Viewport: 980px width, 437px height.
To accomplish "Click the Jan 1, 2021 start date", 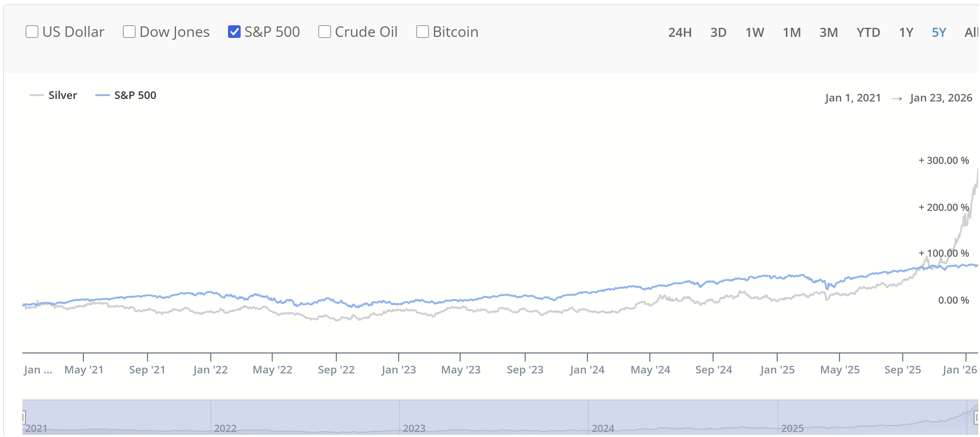I will [x=852, y=98].
